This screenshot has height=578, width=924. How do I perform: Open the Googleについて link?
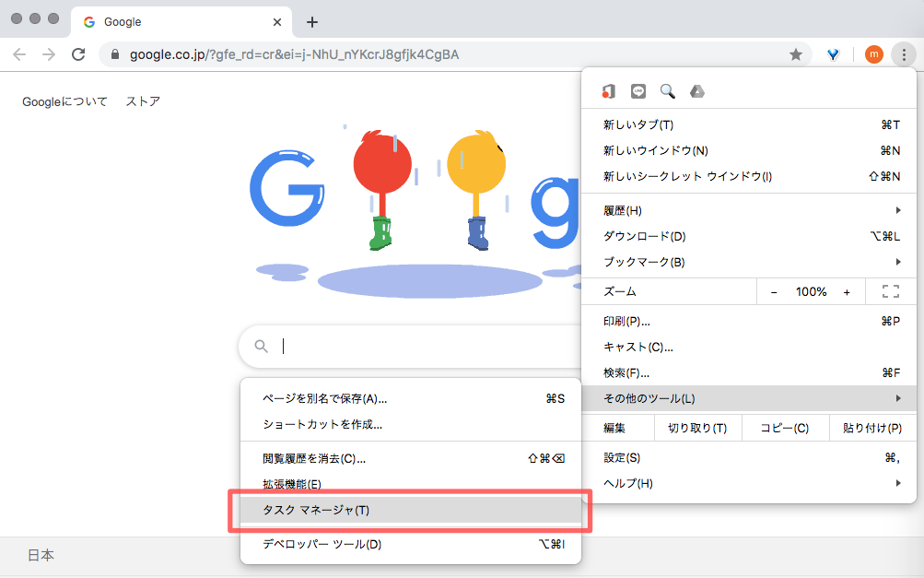(x=64, y=101)
